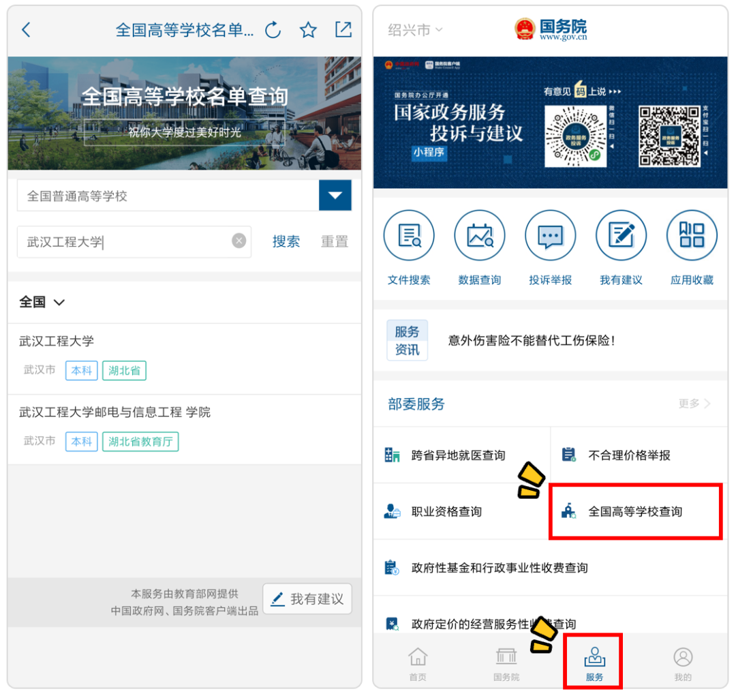The height and width of the screenshot is (700, 736).
Task: Open 全国高等学校查询 service
Action: 636,511
